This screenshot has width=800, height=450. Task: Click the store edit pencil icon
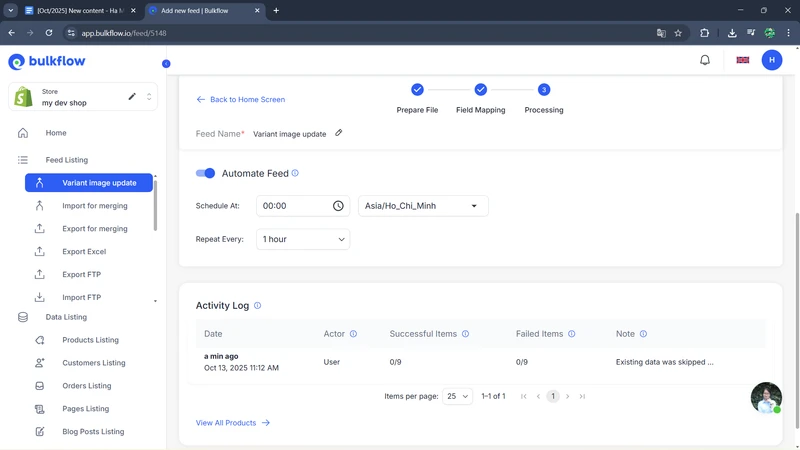pyautogui.click(x=132, y=97)
